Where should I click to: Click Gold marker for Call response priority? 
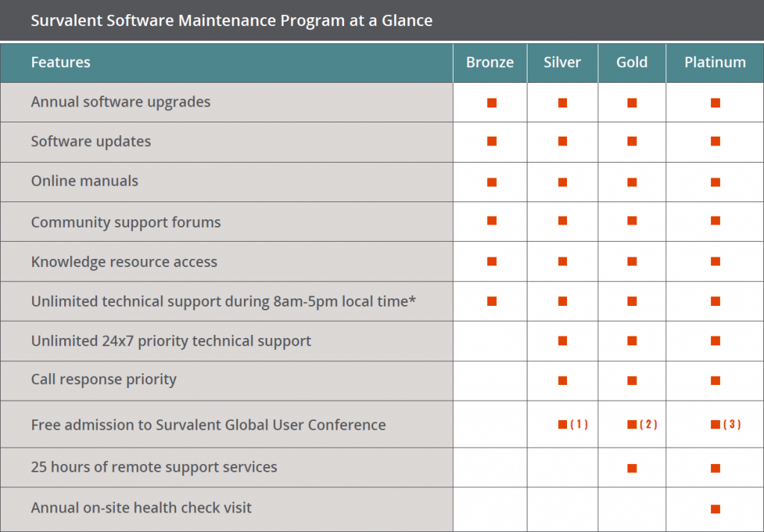(x=632, y=381)
